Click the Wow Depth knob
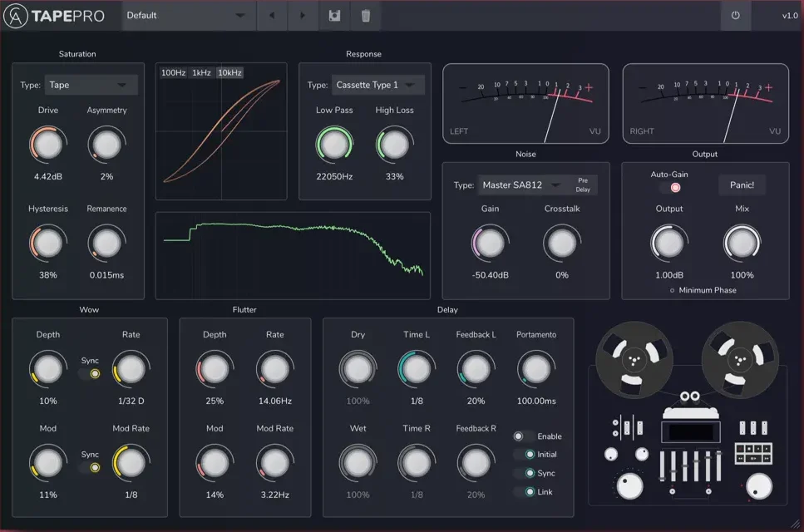 [x=48, y=369]
